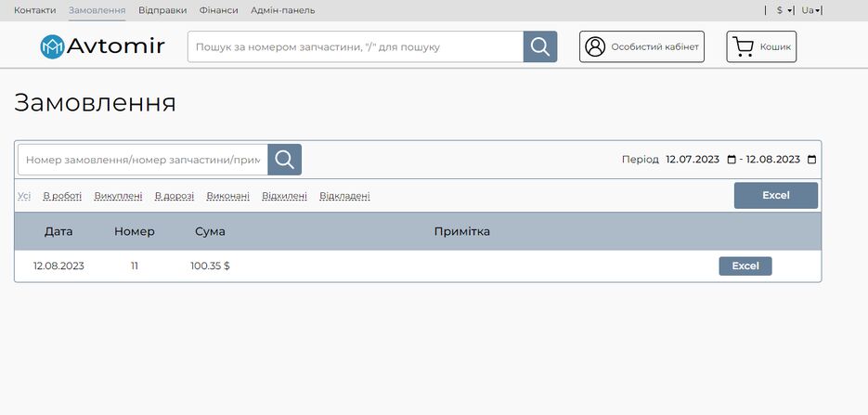Open calendar for end date 12.08.2023
This screenshot has width=868, height=415.
tap(811, 160)
